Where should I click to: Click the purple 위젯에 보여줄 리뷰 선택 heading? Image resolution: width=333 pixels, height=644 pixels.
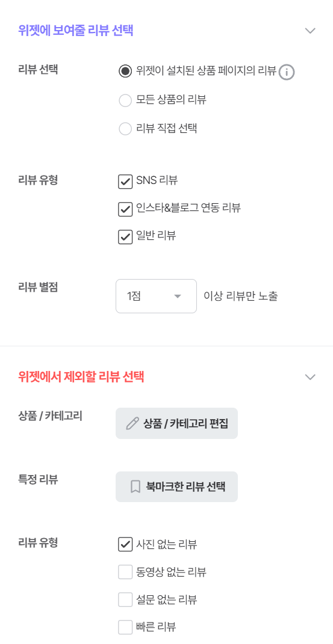point(76,31)
